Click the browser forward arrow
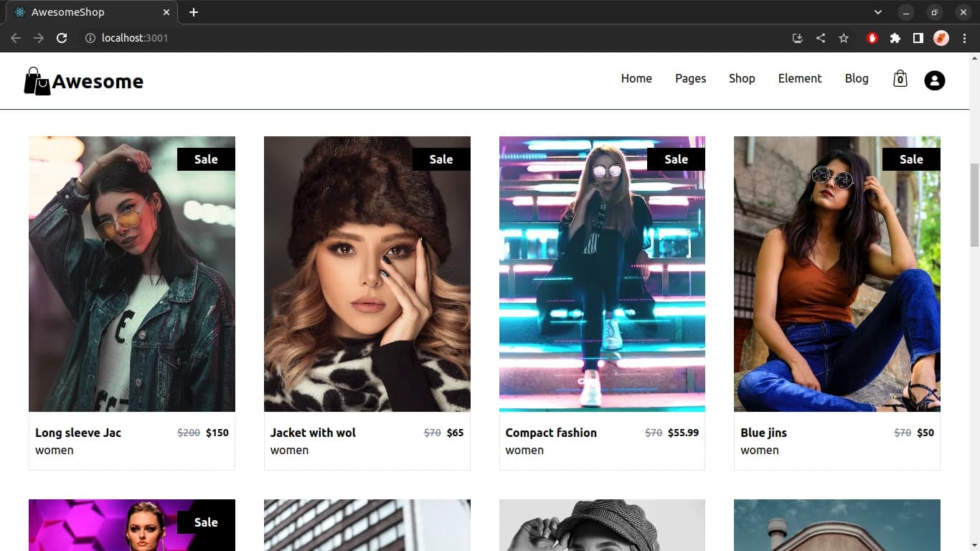 tap(39, 38)
